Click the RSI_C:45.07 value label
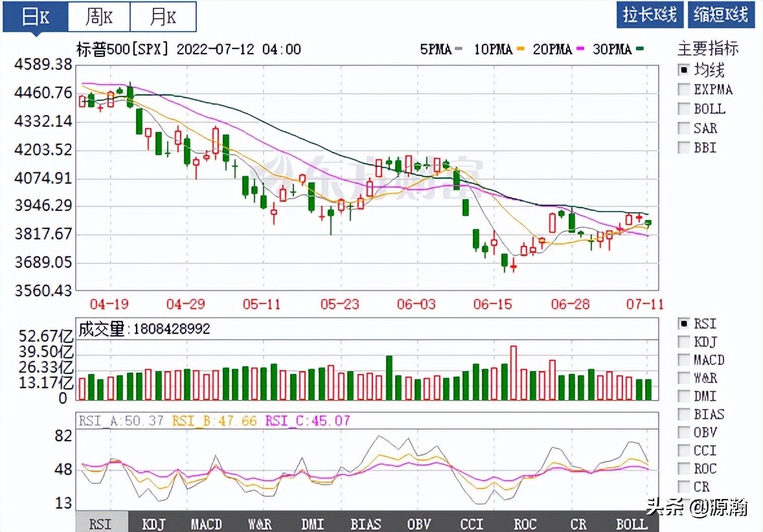Image resolution: width=763 pixels, height=532 pixels. pos(308,421)
